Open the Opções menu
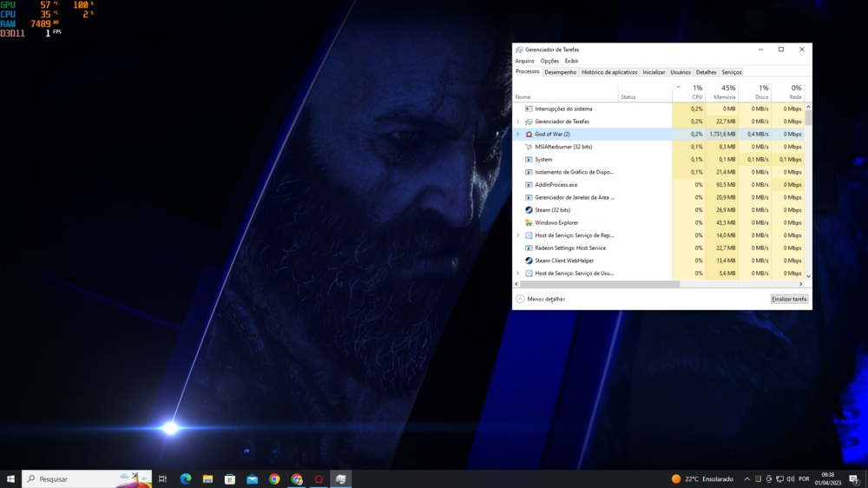868x488 pixels. (549, 61)
